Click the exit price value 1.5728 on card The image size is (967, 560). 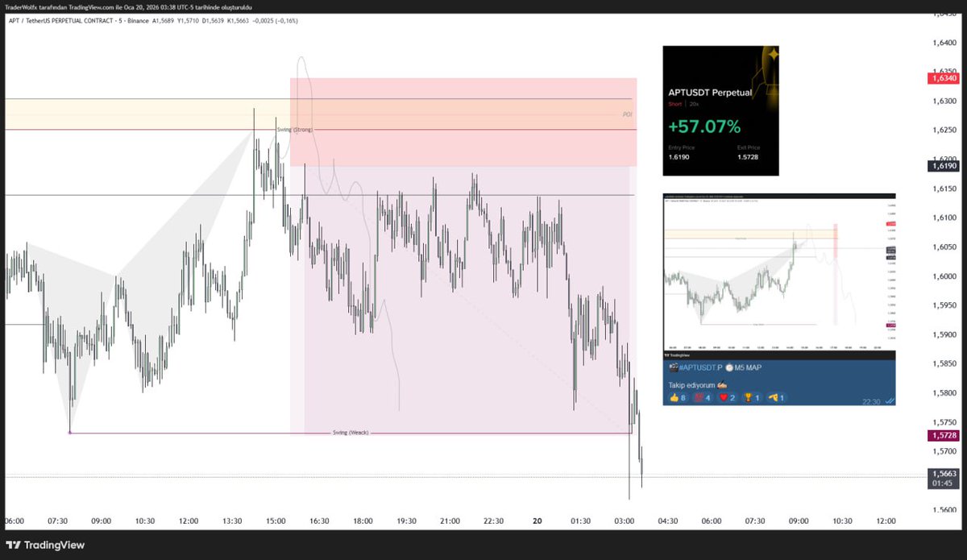pyautogui.click(x=747, y=158)
